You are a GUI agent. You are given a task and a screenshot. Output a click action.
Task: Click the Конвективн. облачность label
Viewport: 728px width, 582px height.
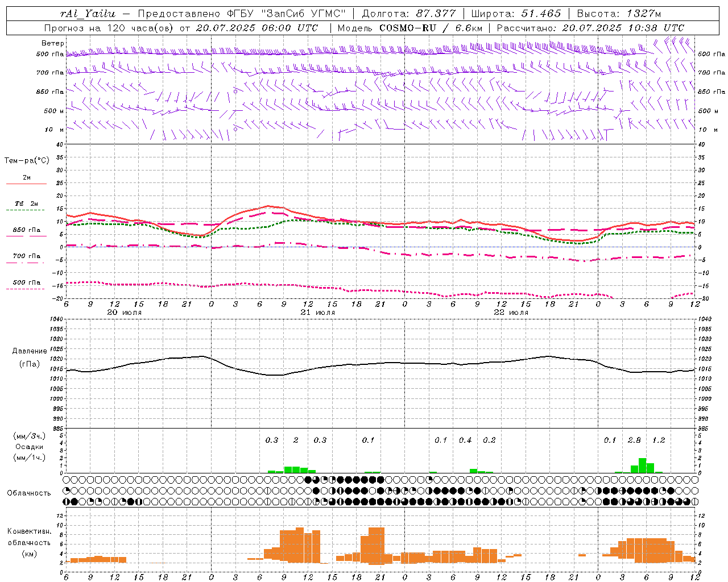[30, 537]
